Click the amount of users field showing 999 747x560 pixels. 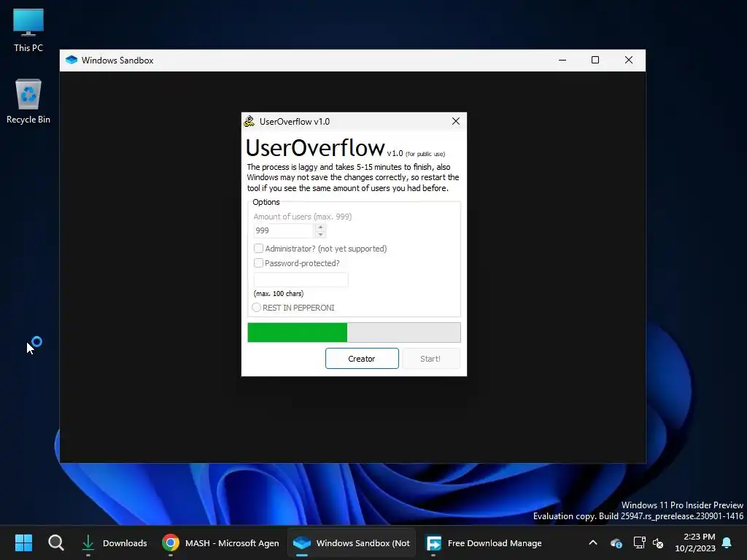pyautogui.click(x=283, y=230)
